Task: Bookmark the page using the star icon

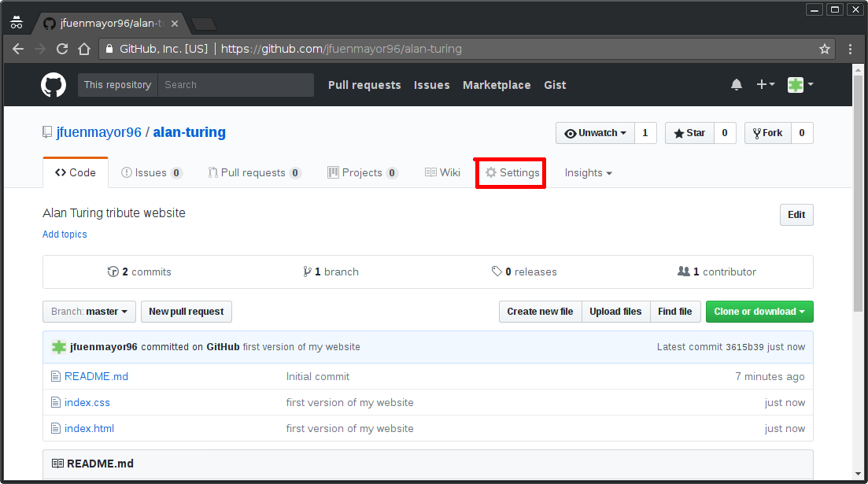Action: pos(824,49)
